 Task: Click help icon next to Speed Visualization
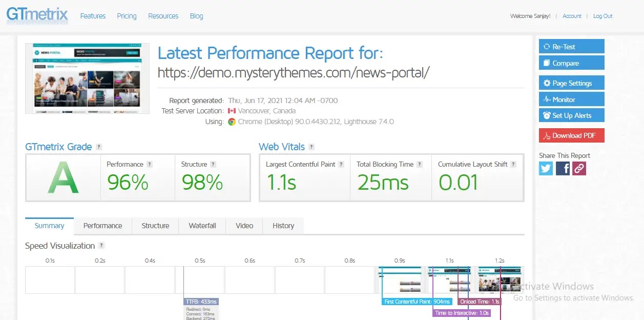(101, 246)
